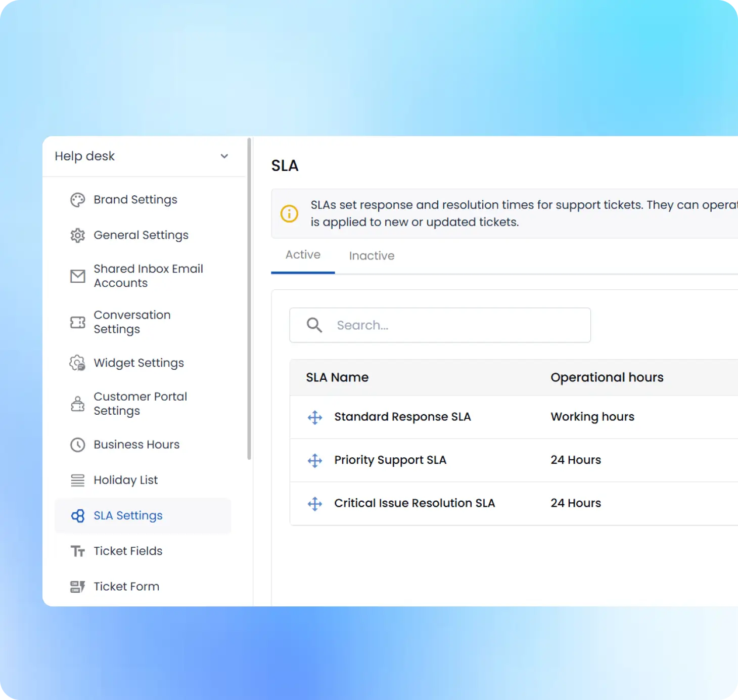This screenshot has width=738, height=700.
Task: Click 24 Hours for Critical Issue Resolution
Action: point(576,503)
